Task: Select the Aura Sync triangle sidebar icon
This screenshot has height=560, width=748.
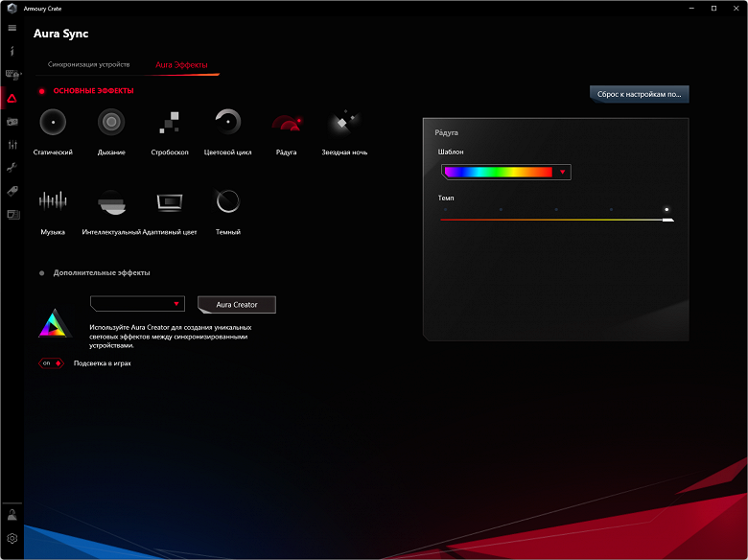Action: (x=12, y=98)
